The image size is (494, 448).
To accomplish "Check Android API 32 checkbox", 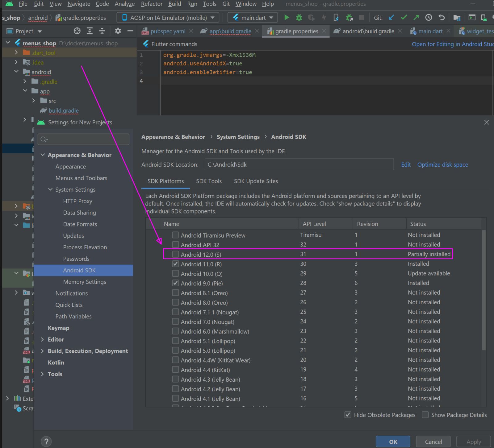I will pos(175,245).
